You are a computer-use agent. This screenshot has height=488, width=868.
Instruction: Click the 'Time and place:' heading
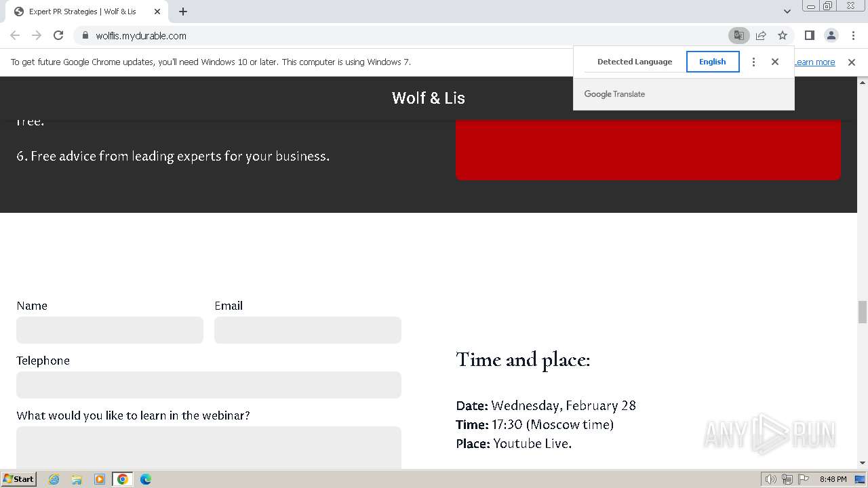523,359
